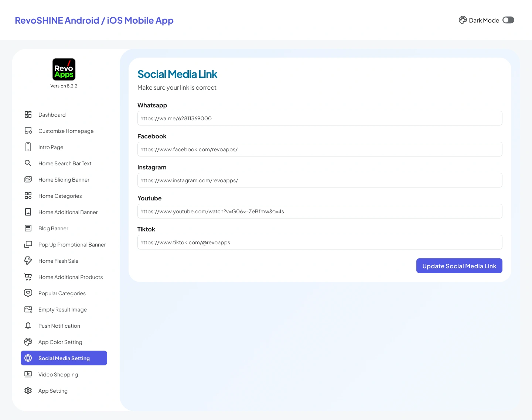The height and width of the screenshot is (420, 532).
Task: Click the Empty Result Image icon
Action: [28, 309]
